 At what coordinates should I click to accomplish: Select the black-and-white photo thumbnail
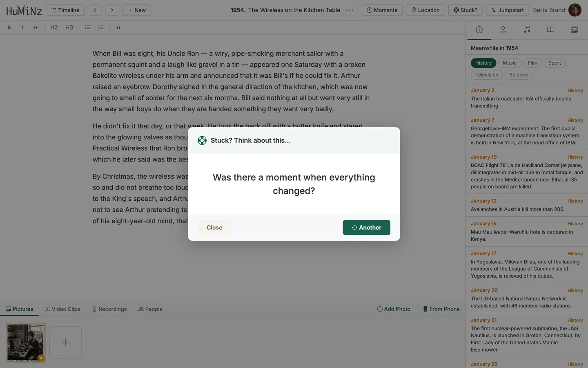coord(25,342)
